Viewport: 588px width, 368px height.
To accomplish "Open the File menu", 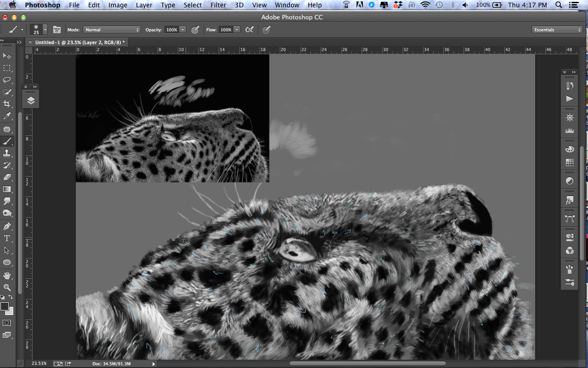I will tap(74, 5).
